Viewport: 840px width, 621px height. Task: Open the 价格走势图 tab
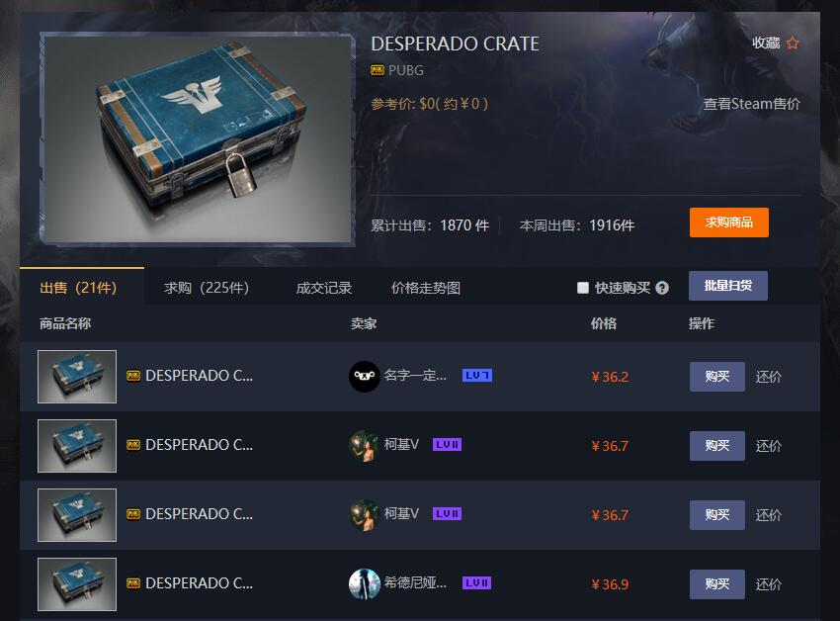(425, 288)
